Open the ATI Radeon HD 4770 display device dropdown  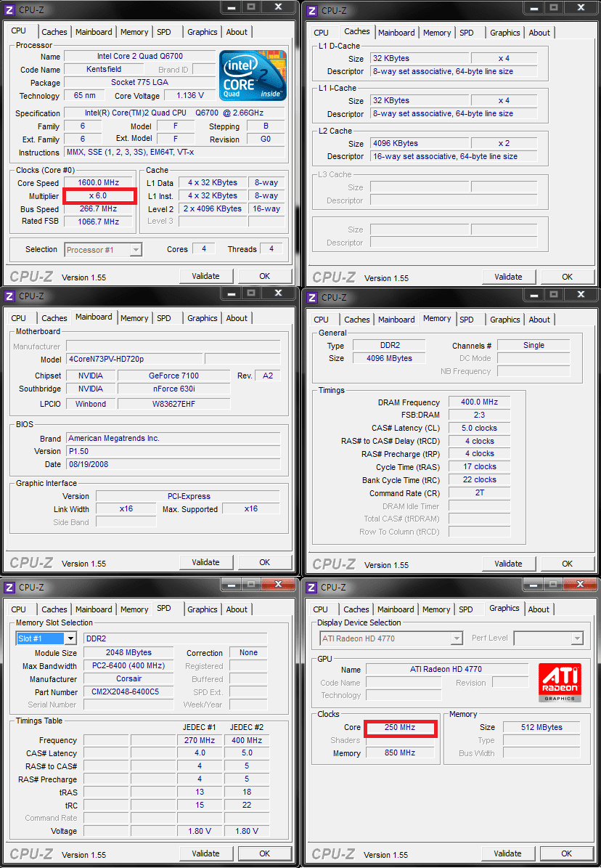457,638
